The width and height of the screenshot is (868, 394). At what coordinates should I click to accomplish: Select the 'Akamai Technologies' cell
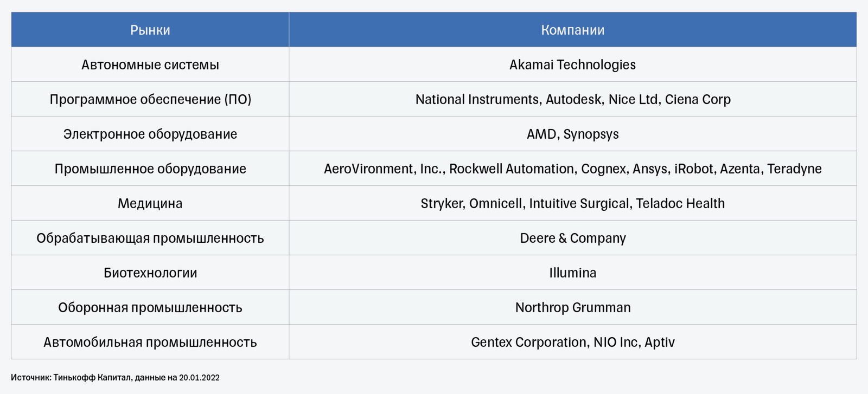tap(573, 64)
